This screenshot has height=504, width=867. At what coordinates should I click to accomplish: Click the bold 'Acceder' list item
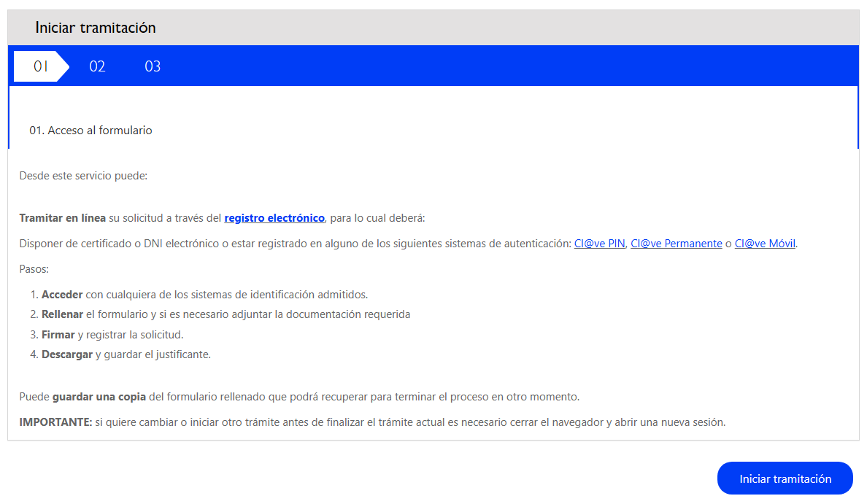62,295
